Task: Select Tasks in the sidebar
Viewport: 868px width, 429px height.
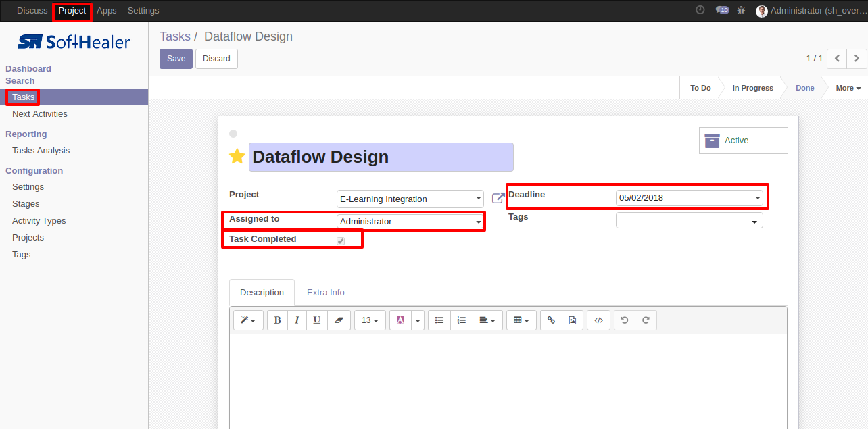Action: 74,97
